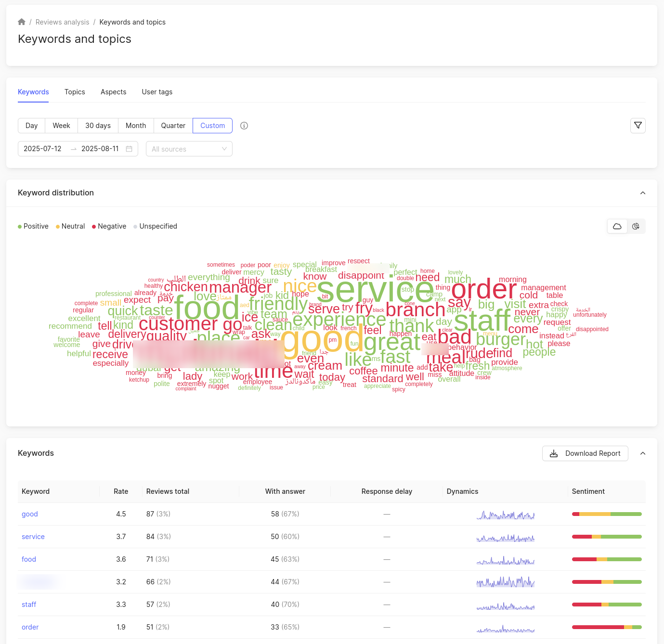
Task: Toggle the Neutral legend item
Action: click(x=70, y=226)
